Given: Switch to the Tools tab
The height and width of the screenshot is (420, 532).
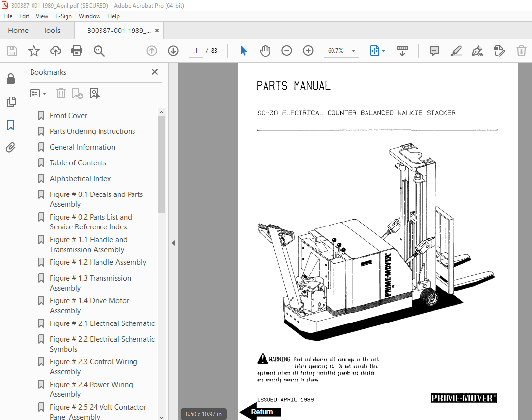Looking at the screenshot, I should tap(52, 30).
